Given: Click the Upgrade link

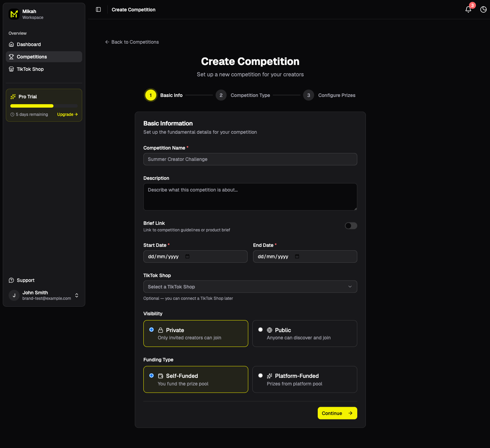Looking at the screenshot, I should click(x=67, y=114).
